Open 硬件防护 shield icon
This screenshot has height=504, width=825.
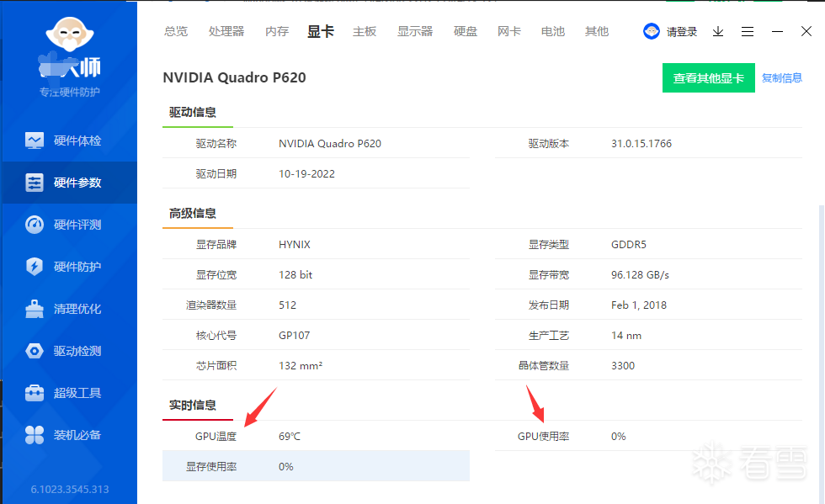35,267
